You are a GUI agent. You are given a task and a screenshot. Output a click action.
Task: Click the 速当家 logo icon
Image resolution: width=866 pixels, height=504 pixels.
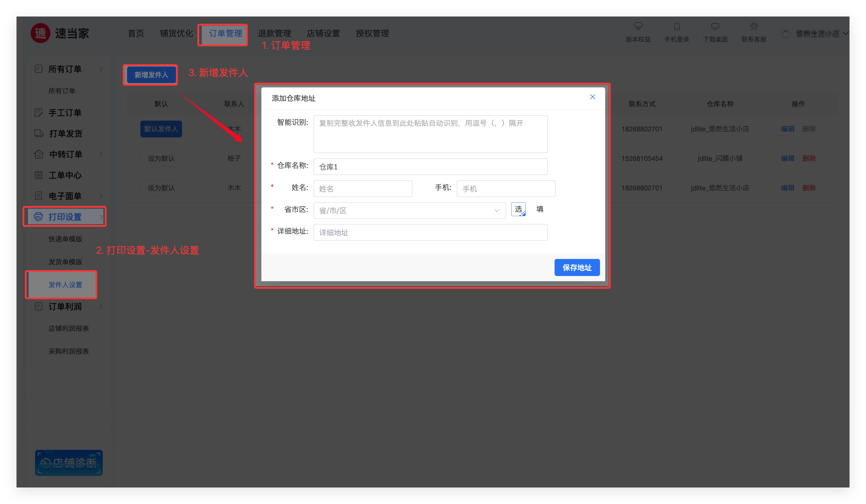pos(41,33)
